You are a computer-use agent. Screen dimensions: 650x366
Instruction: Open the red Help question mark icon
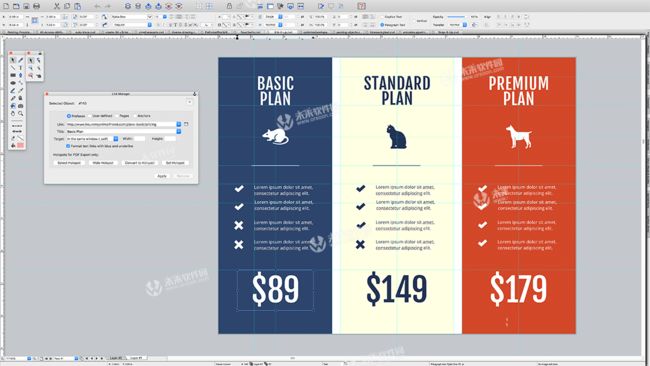point(361,6)
